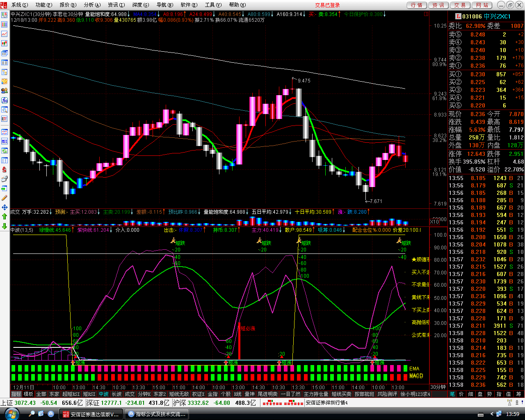Switch to the 尾进明卖 indicator tab
The height and width of the screenshot is (420, 525).
(x=267, y=394)
